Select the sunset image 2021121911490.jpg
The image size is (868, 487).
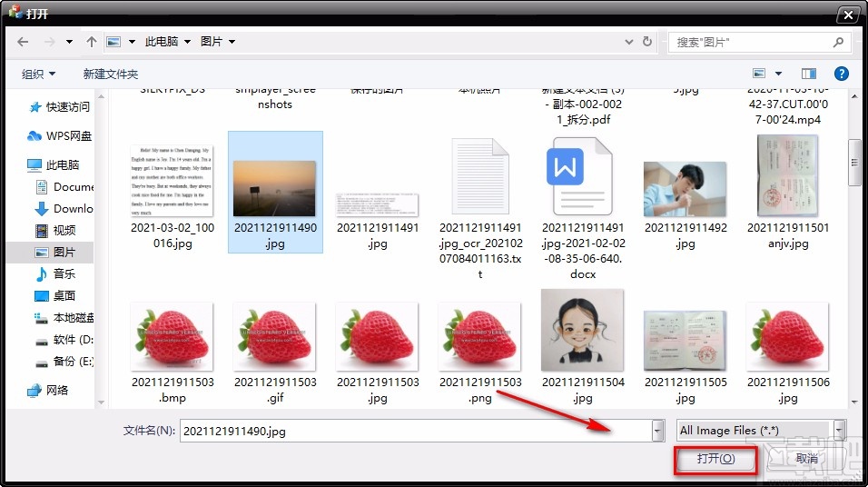[274, 188]
